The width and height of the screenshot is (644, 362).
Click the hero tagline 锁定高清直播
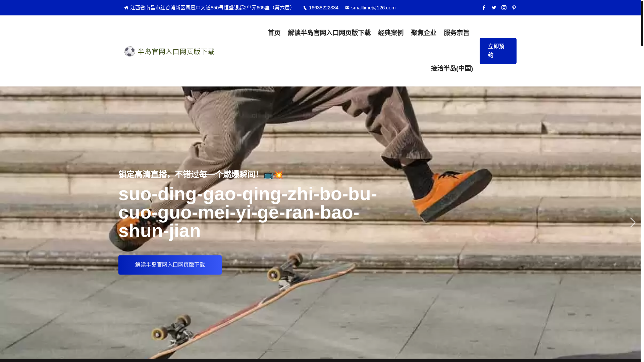coord(143,174)
